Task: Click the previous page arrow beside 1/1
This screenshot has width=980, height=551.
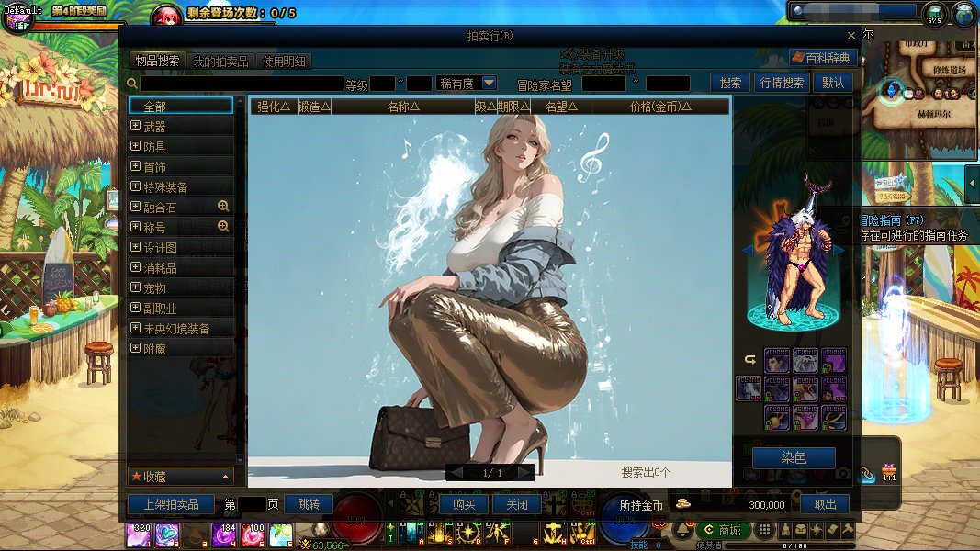Action: tap(456, 473)
